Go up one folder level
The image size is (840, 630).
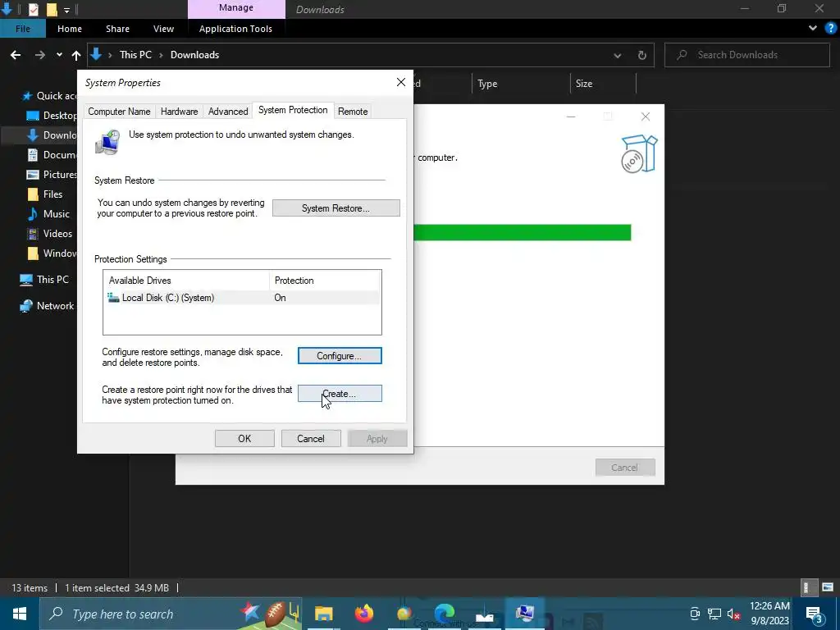(76, 55)
